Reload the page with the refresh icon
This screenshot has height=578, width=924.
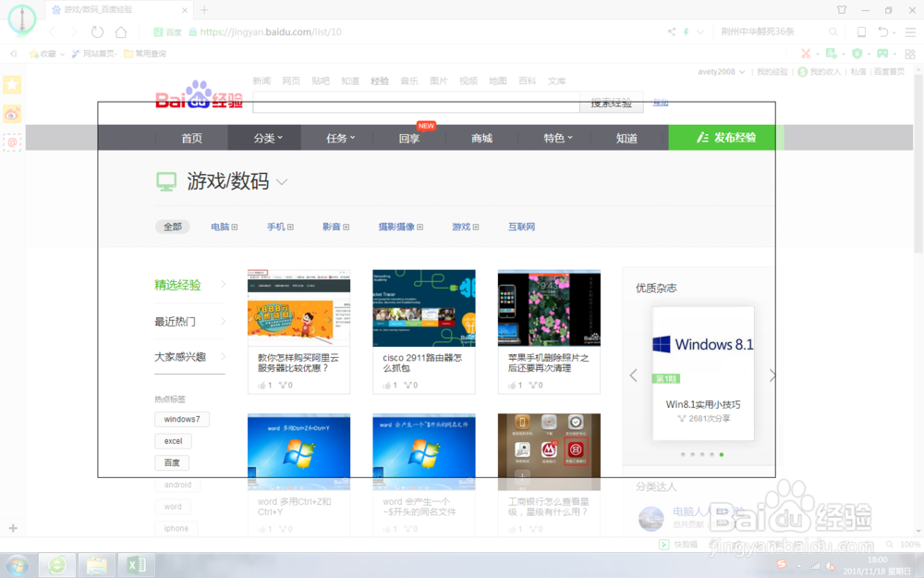pyautogui.click(x=97, y=31)
